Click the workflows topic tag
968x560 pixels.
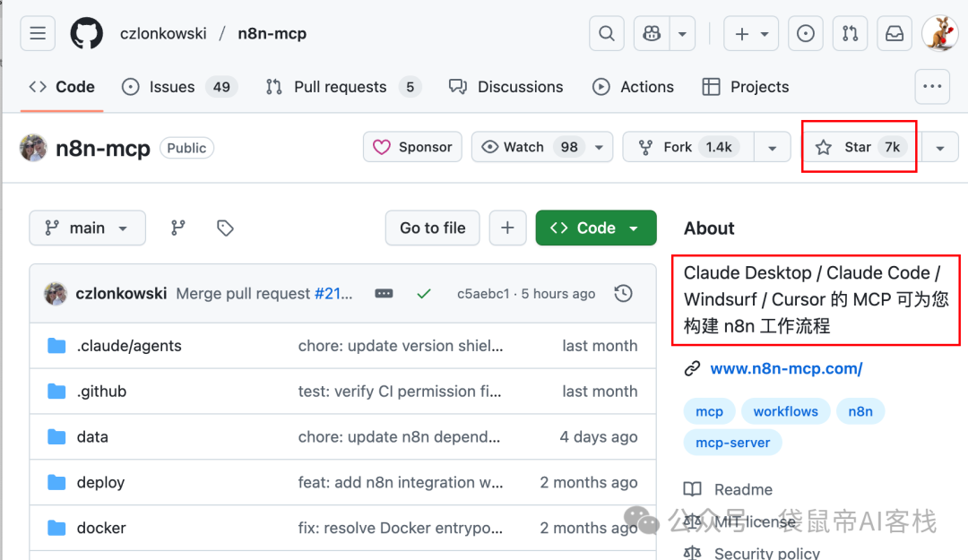pos(785,411)
